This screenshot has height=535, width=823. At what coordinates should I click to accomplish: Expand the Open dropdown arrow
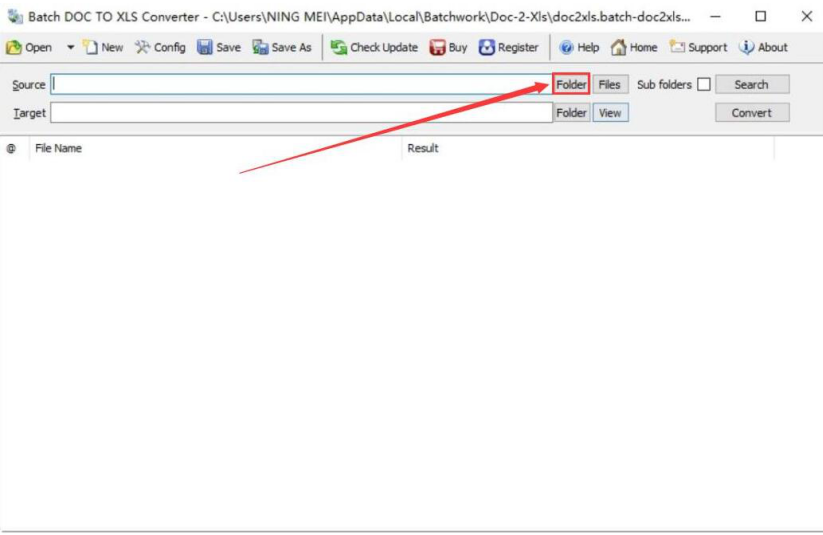point(70,47)
